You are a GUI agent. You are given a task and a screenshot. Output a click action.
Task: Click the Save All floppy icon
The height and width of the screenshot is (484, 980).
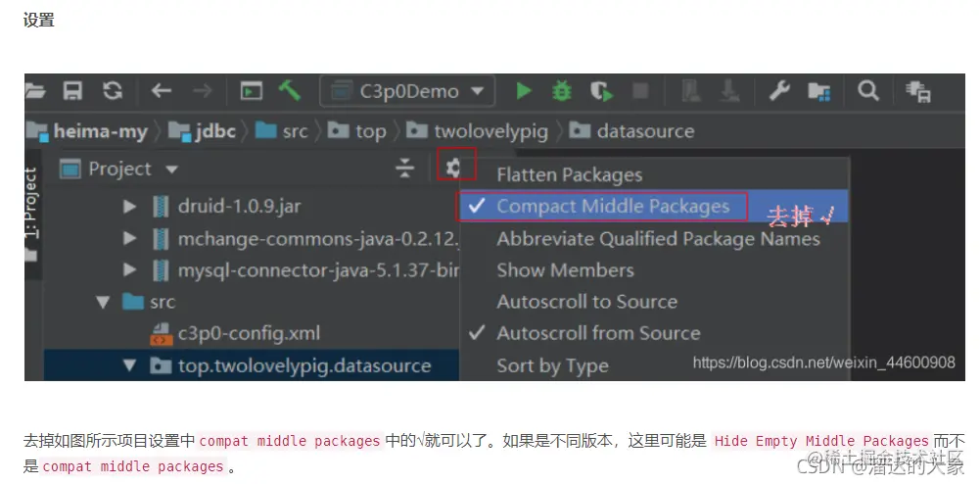coord(73,91)
